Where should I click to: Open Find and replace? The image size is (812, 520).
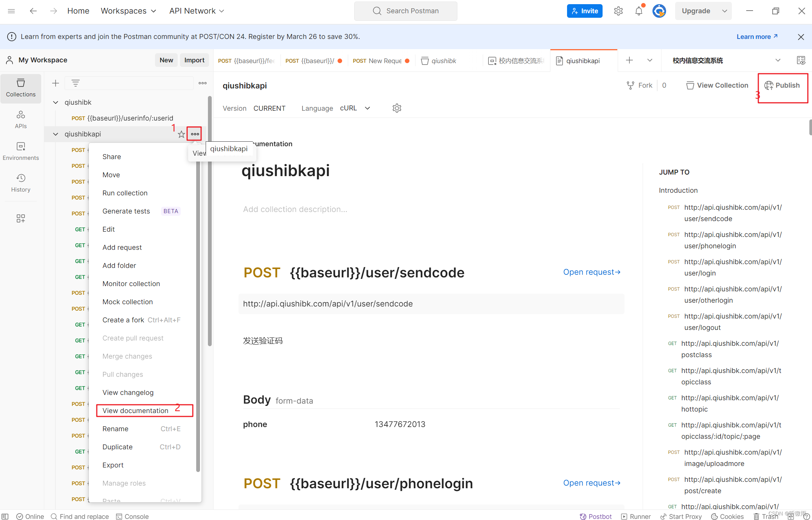(x=80, y=516)
